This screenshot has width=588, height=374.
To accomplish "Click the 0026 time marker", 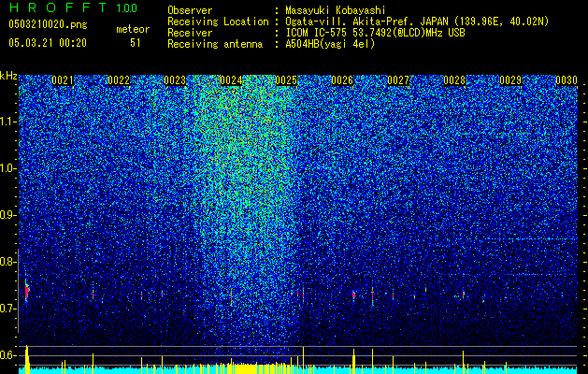I will (342, 80).
